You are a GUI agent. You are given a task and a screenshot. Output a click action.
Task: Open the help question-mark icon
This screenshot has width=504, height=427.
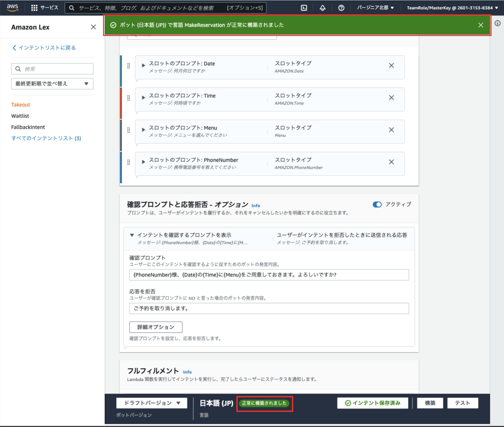click(341, 7)
